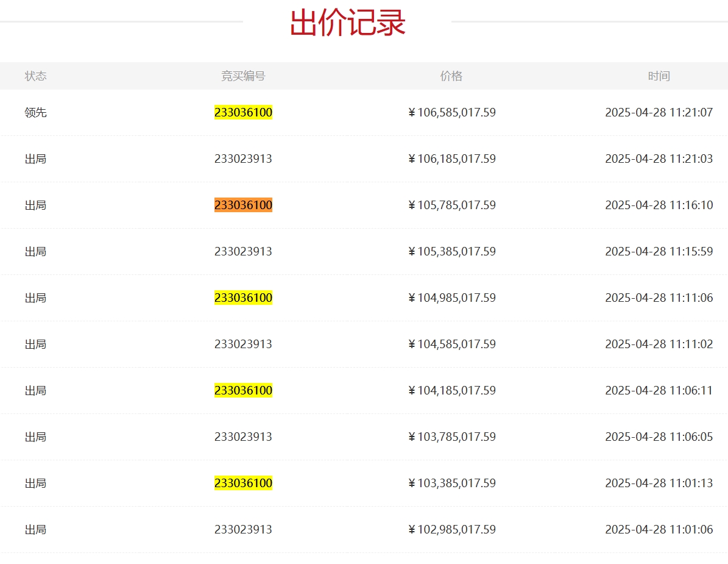The width and height of the screenshot is (728, 564).
Task: Click the 时间 column header
Action: 659,76
